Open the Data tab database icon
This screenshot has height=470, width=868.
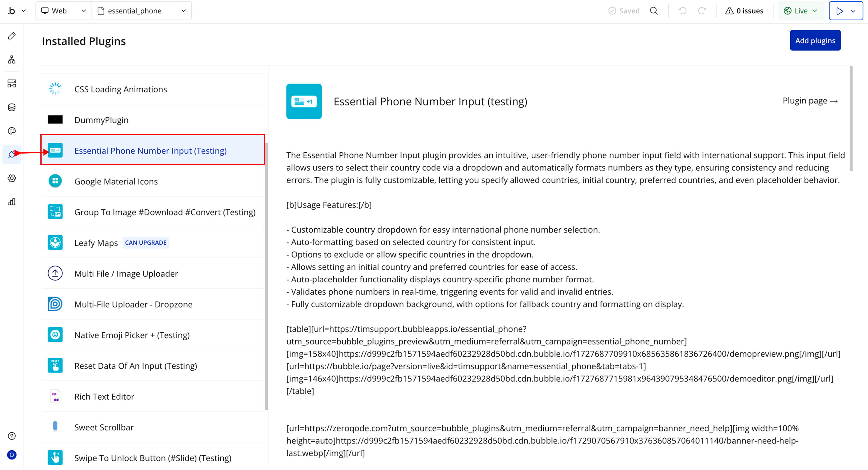pos(12,107)
